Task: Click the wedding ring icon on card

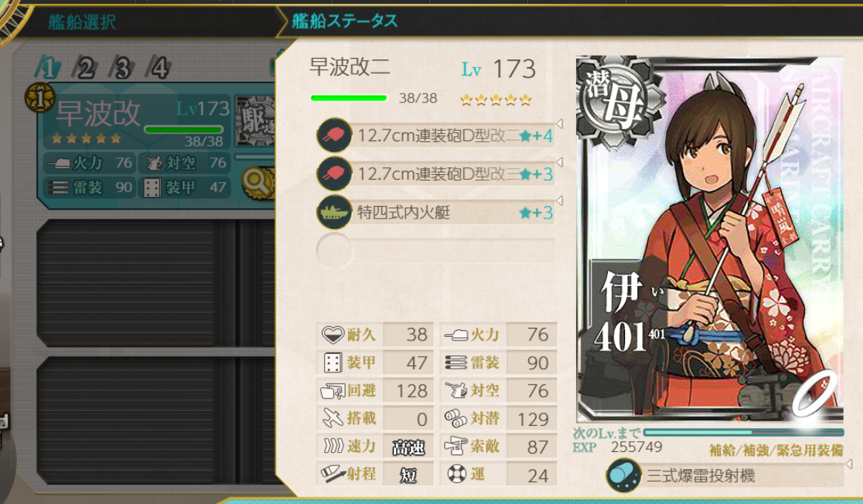Action: (x=815, y=392)
